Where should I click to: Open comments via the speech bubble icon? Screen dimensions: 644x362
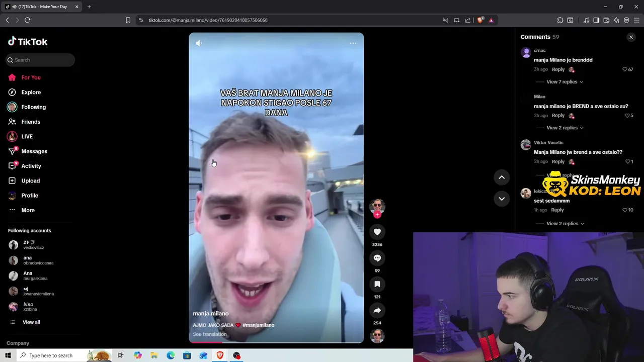point(377,258)
